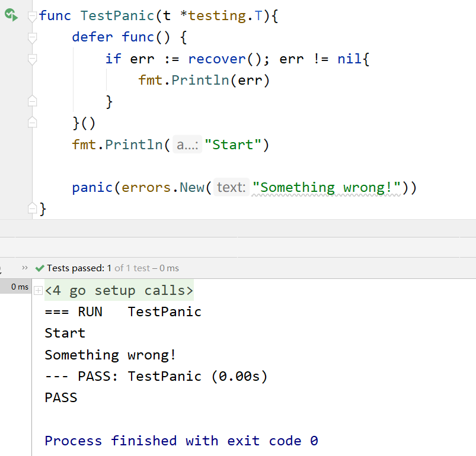476x456 pixels.
Task: Click the '--- PASS: TestPanic' console line
Action: coord(156,376)
